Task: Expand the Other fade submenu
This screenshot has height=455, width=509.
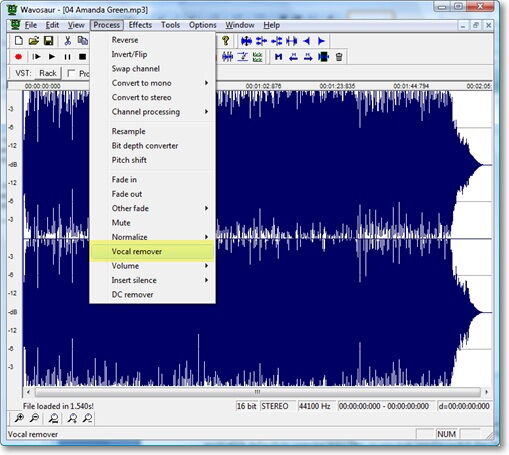Action: coord(153,208)
